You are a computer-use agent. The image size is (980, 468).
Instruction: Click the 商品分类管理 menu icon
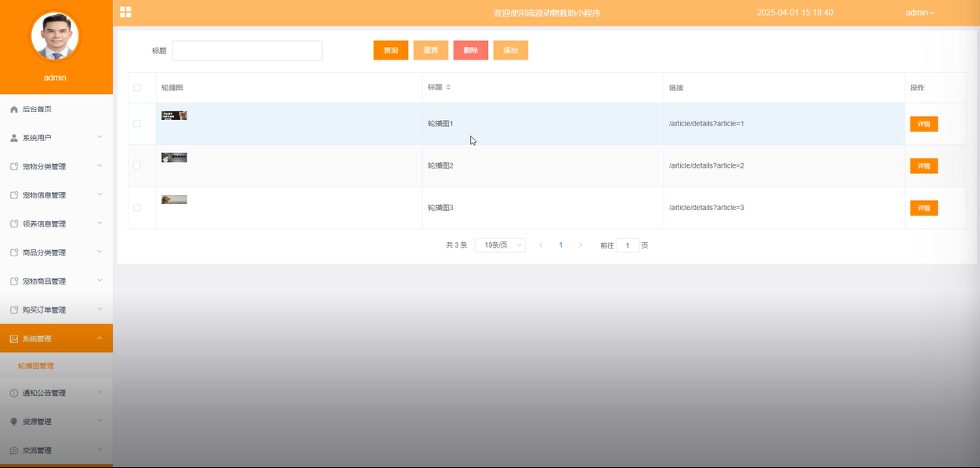tap(14, 252)
